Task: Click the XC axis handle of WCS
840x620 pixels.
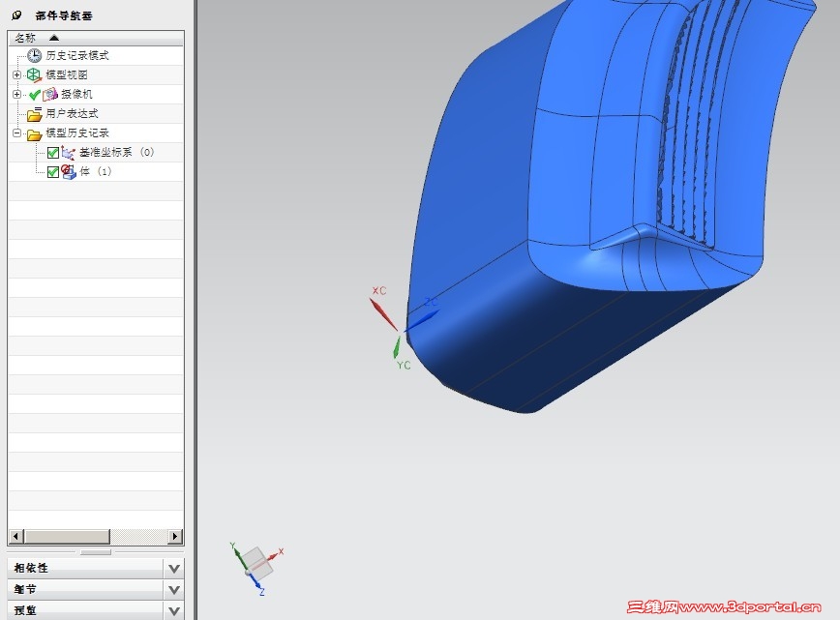Action: (383, 313)
